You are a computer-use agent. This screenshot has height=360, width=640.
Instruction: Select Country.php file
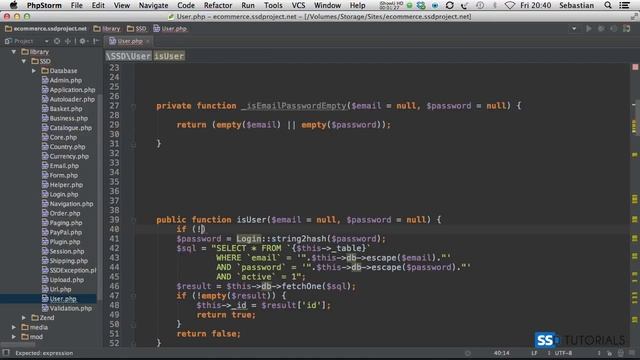click(63, 147)
